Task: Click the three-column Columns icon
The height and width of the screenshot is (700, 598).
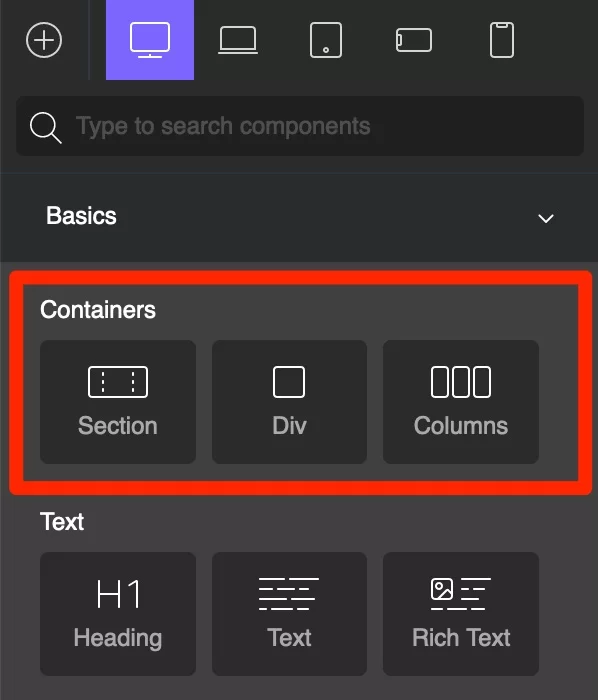Action: click(461, 382)
